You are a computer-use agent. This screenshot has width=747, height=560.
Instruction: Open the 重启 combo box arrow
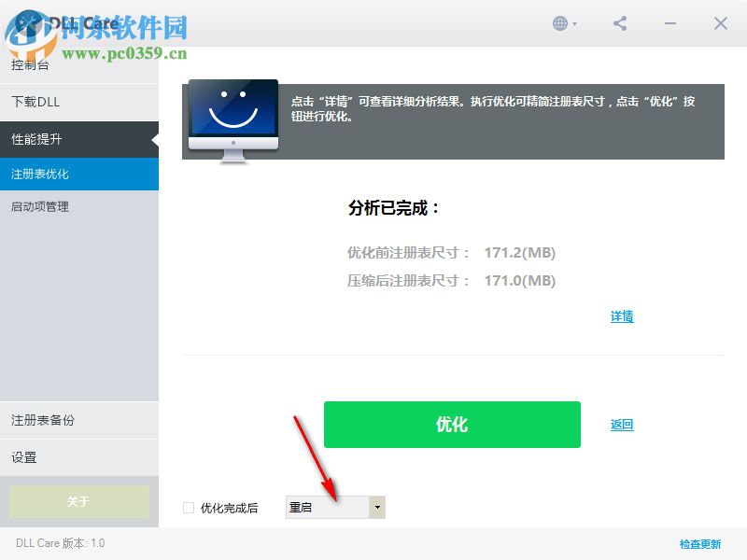click(x=377, y=507)
